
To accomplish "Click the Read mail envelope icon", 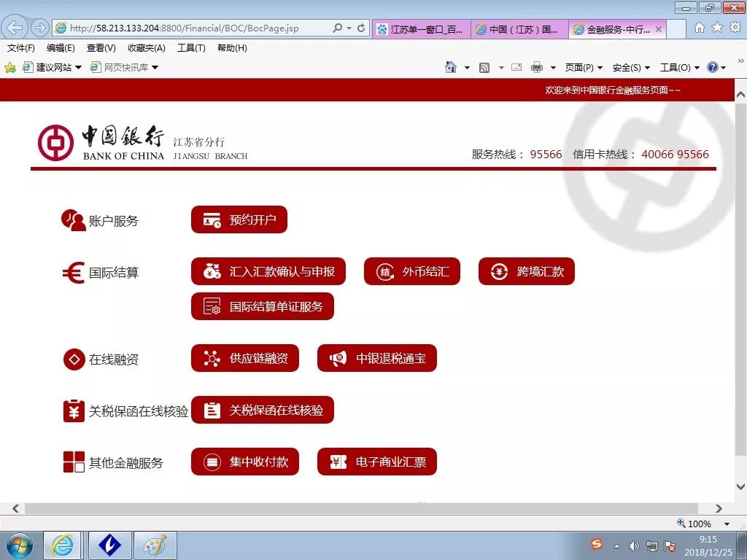I will click(x=516, y=67).
